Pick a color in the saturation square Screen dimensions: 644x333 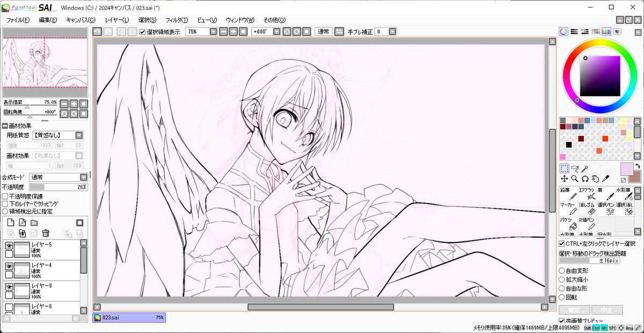click(600, 76)
